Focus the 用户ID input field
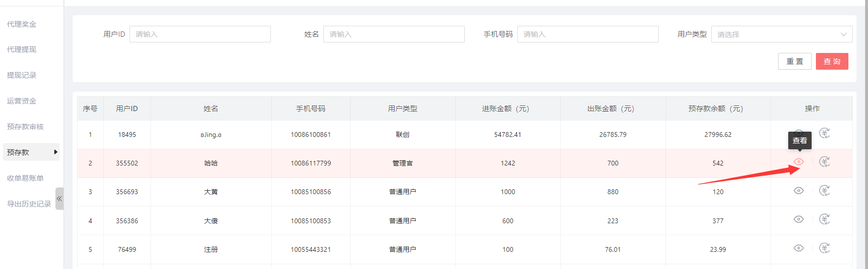This screenshot has width=868, height=269. [200, 34]
